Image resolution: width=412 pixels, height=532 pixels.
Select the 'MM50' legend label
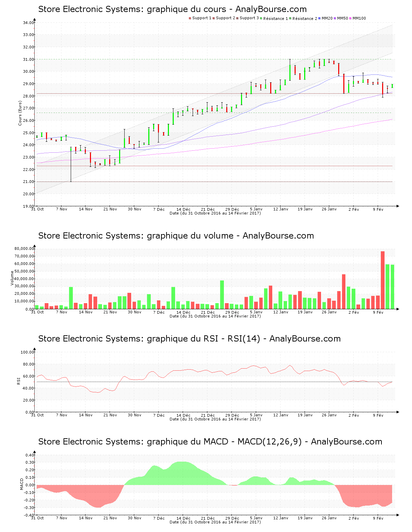(343, 18)
